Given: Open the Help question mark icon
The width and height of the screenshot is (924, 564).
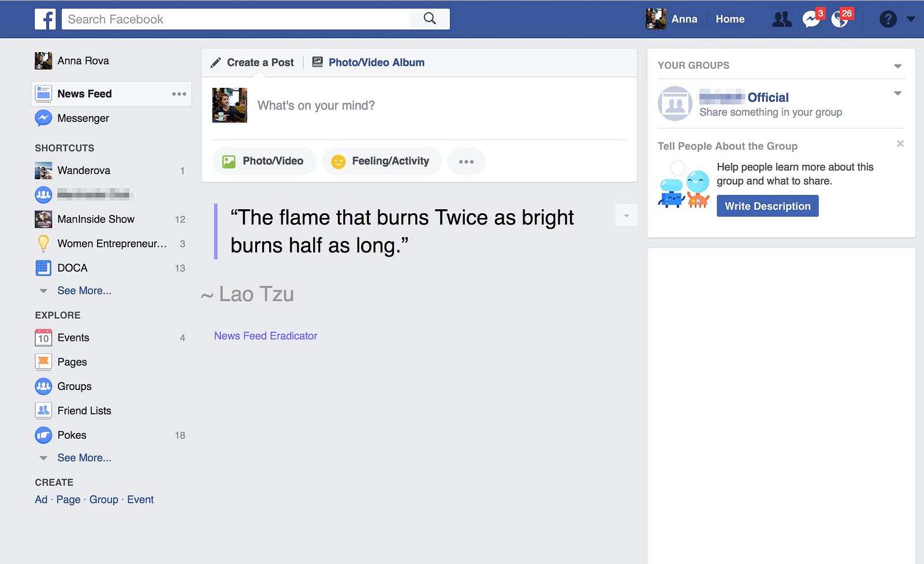Looking at the screenshot, I should click(888, 19).
